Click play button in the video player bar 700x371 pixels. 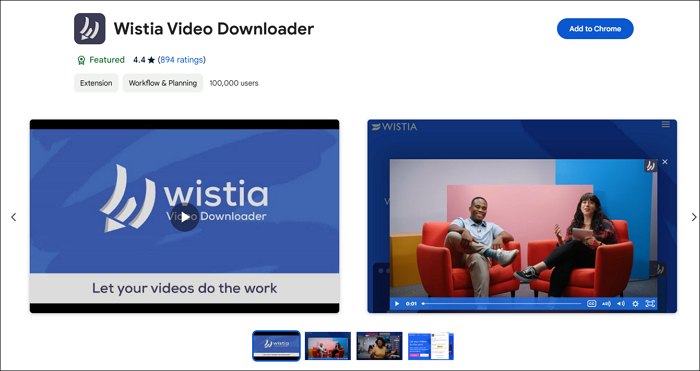(x=396, y=304)
